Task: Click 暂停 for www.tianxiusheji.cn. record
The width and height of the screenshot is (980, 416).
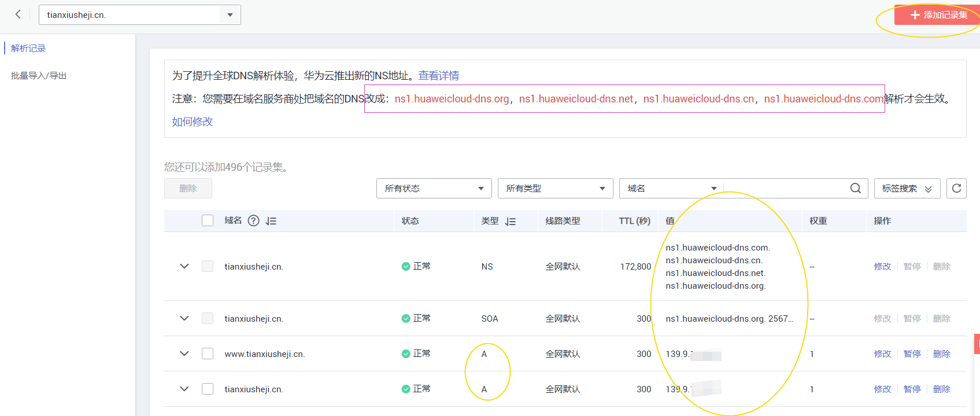Action: (x=912, y=354)
